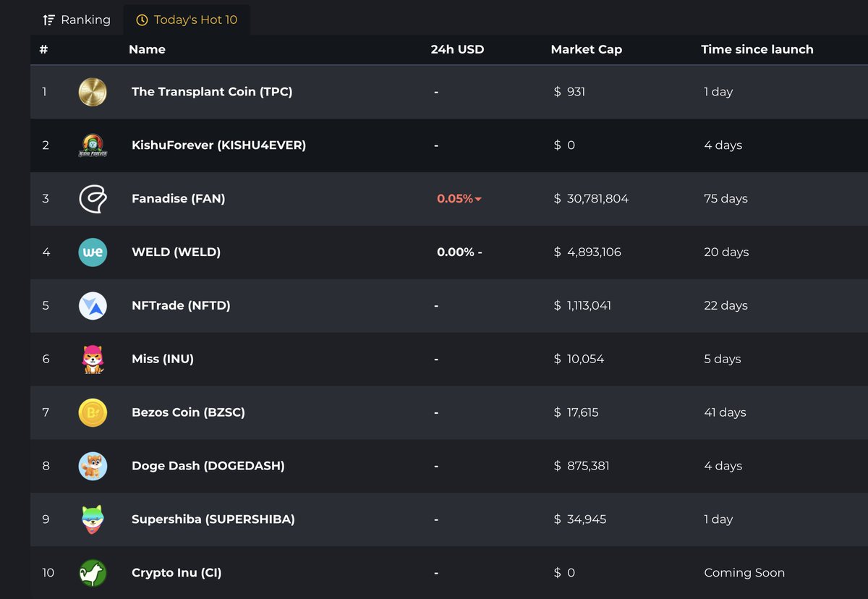Click the Supershiba logo icon
The image size is (868, 599).
click(x=93, y=519)
